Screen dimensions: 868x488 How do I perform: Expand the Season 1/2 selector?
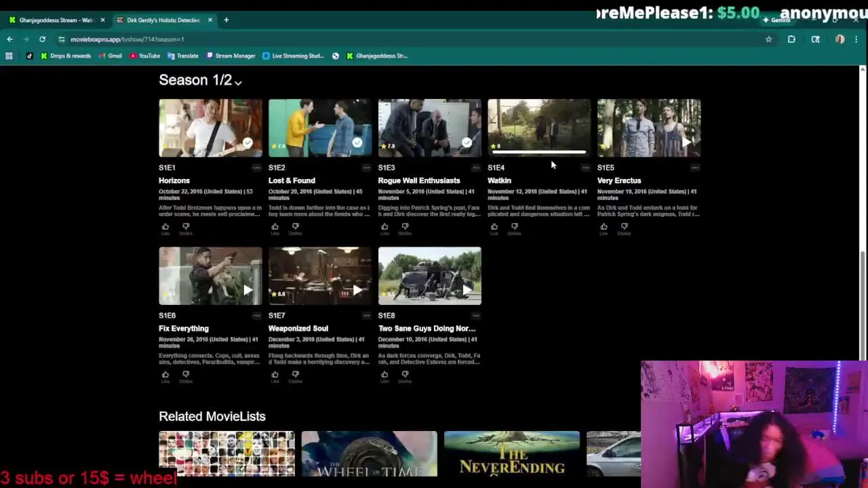click(200, 80)
